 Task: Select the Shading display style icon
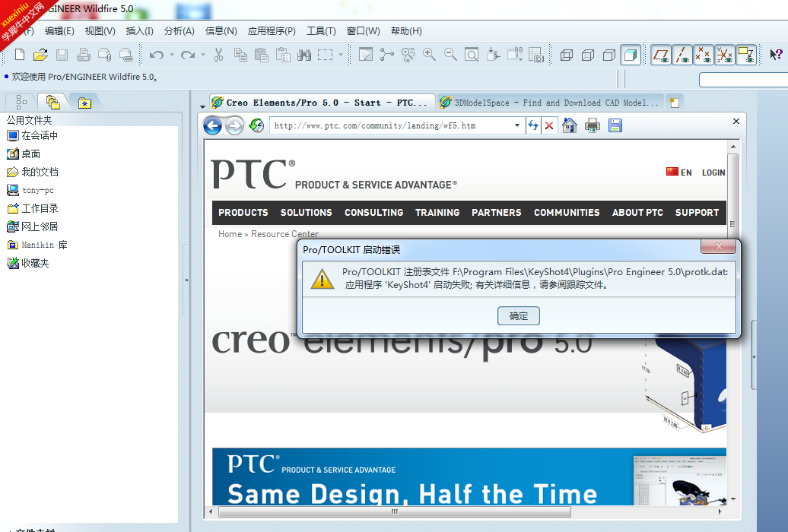pyautogui.click(x=631, y=55)
